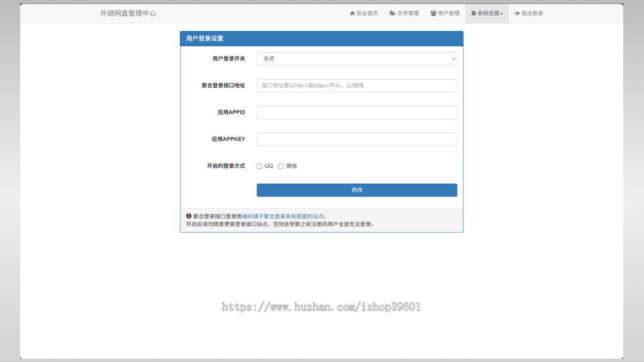Enable the QQ login checkbox
This screenshot has width=644, height=362.
coord(259,166)
